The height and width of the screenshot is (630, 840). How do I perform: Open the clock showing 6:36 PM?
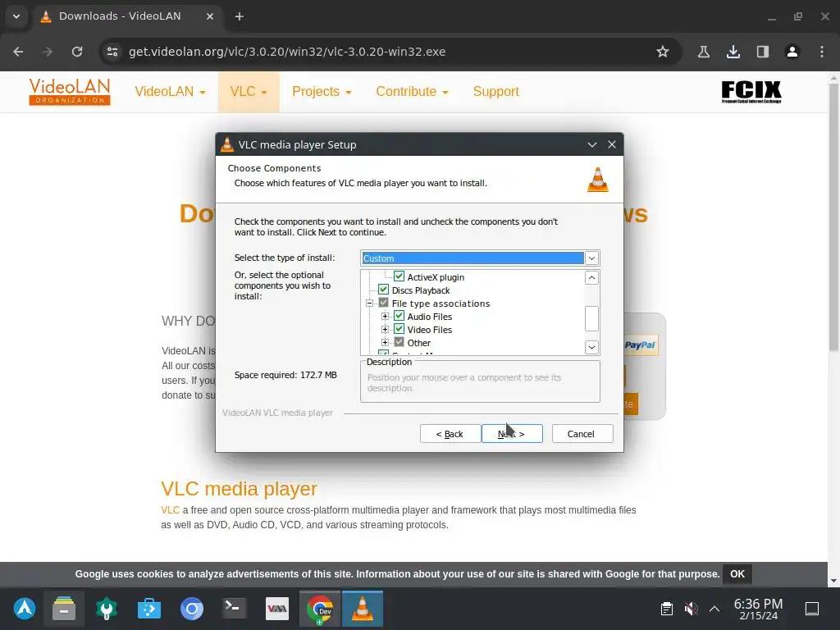pos(758,609)
